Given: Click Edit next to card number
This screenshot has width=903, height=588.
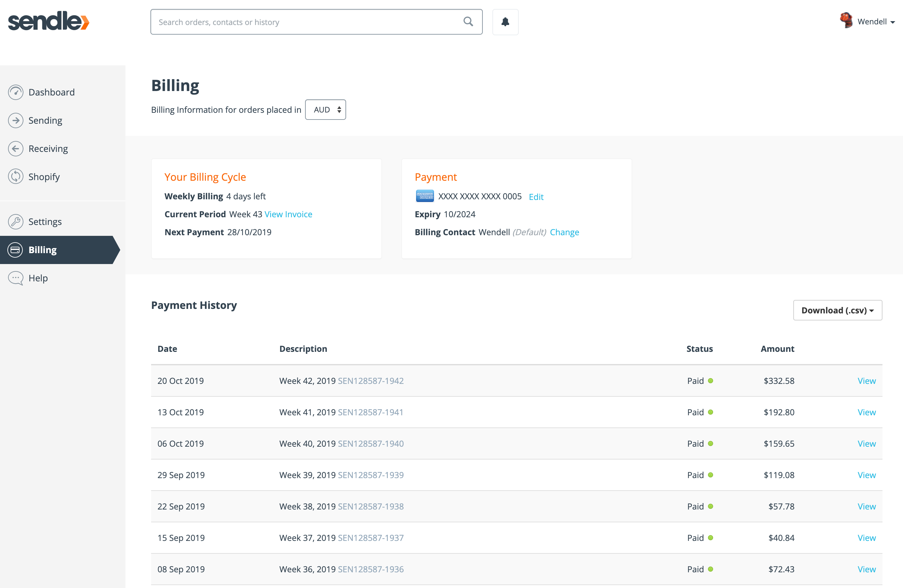Looking at the screenshot, I should pos(536,197).
